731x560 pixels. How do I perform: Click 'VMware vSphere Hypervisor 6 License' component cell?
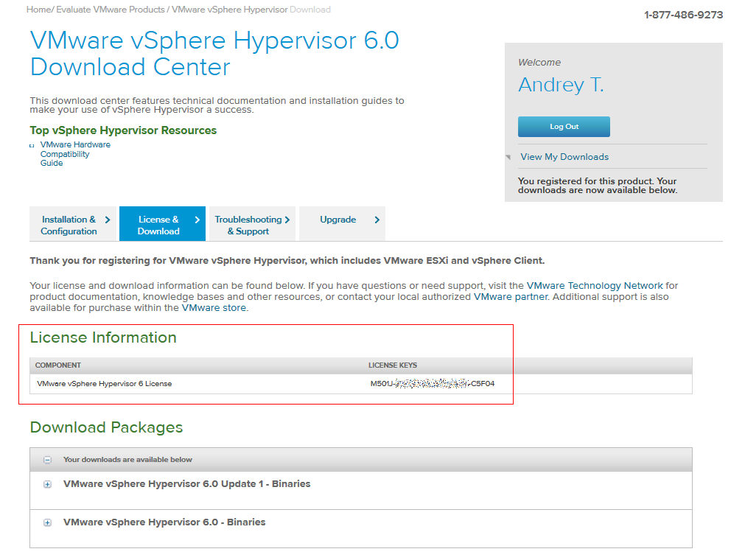pos(105,384)
